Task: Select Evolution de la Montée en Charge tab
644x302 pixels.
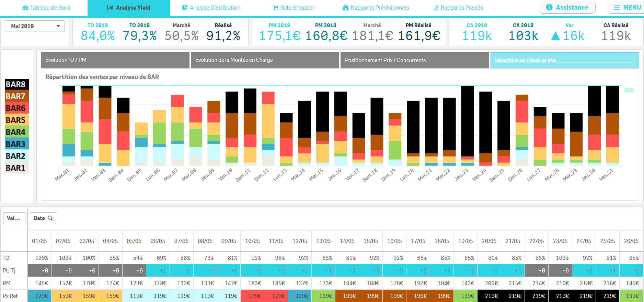Action: [265, 60]
